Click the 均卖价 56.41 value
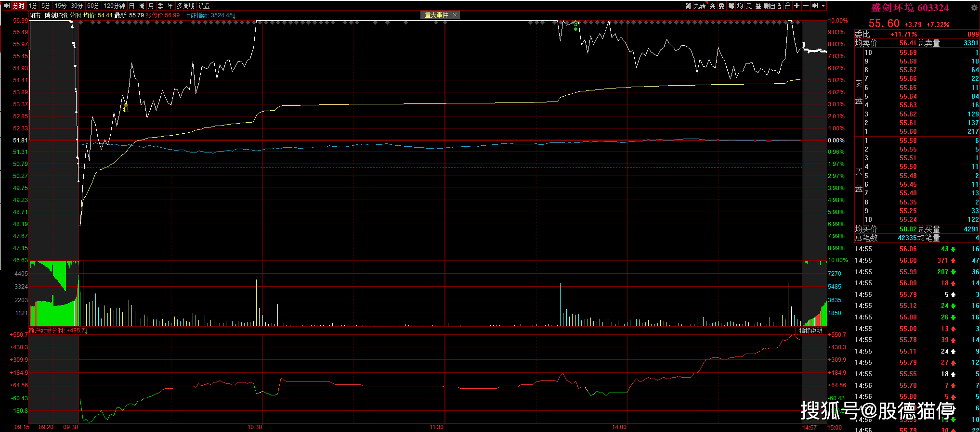 (908, 43)
